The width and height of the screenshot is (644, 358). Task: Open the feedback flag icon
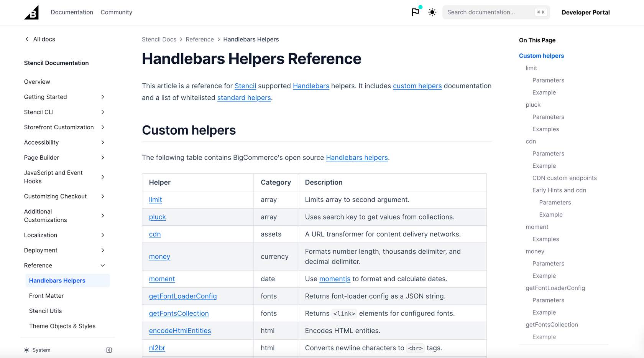tap(415, 12)
